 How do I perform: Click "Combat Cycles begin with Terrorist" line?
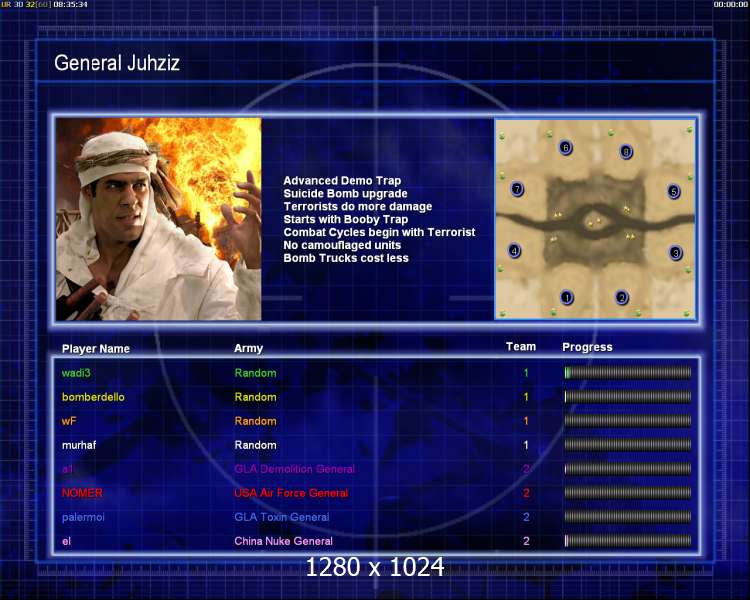pyautogui.click(x=379, y=233)
